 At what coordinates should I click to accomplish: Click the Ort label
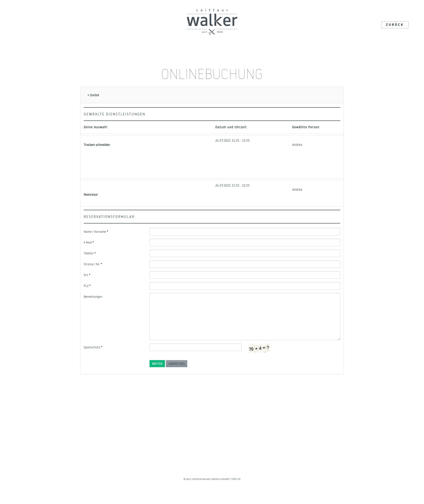click(x=87, y=275)
